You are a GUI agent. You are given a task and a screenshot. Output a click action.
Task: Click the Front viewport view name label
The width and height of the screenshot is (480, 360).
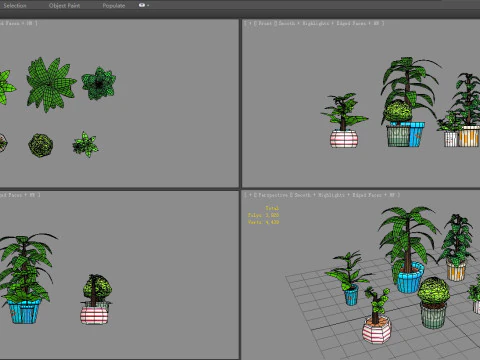[265, 23]
